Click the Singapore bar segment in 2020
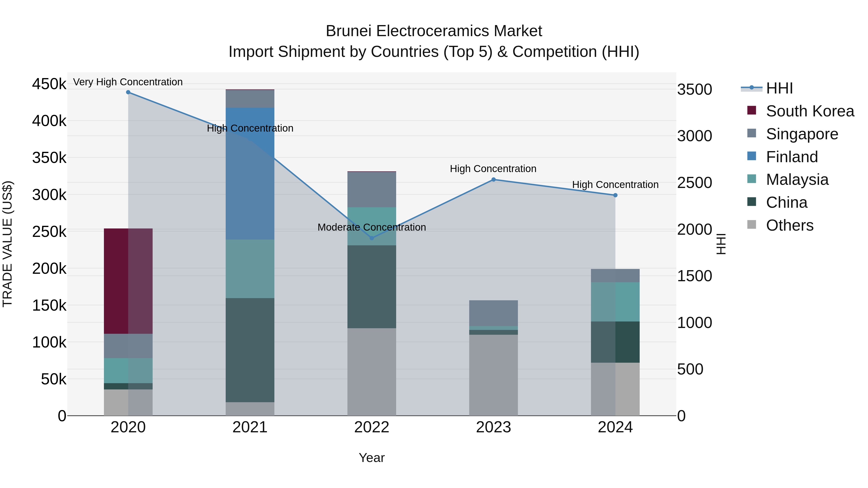This screenshot has width=868, height=488. (x=128, y=346)
